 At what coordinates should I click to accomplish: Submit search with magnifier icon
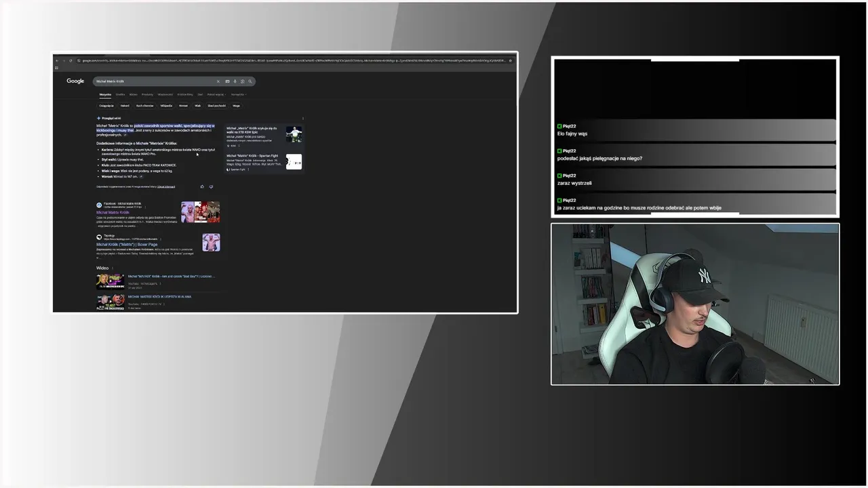(250, 81)
